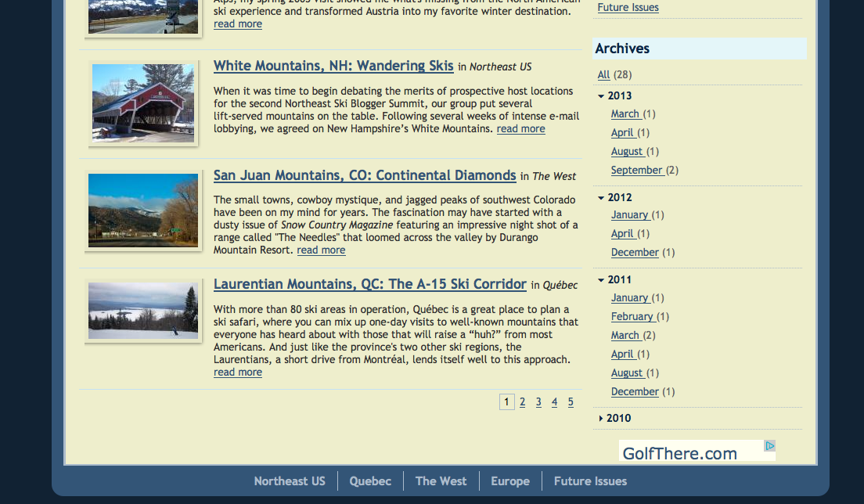Select Europe in footer navigation
Screen dimensions: 864x504
[x=510, y=481]
